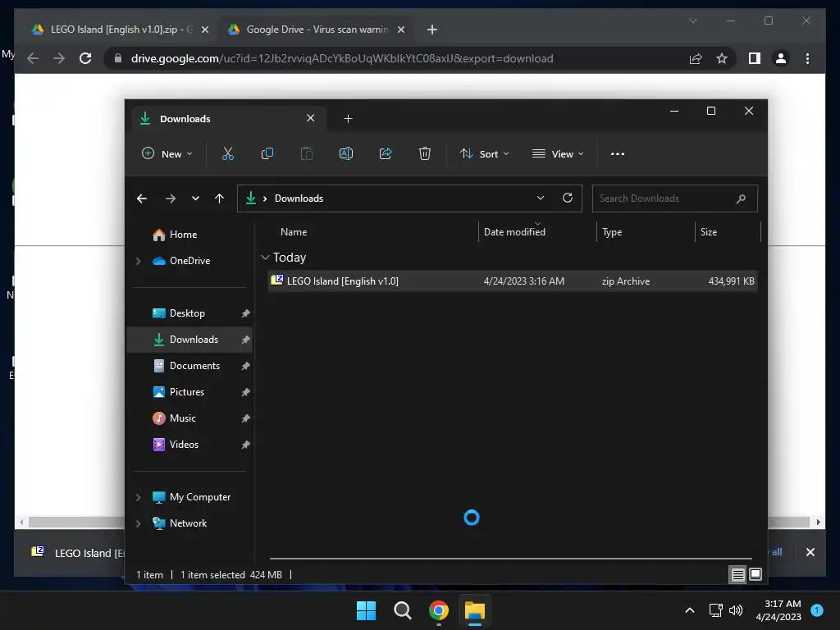Click Chrome horizontal scrollbar right arrow
Image resolution: width=840 pixels, height=630 pixels.
point(818,522)
